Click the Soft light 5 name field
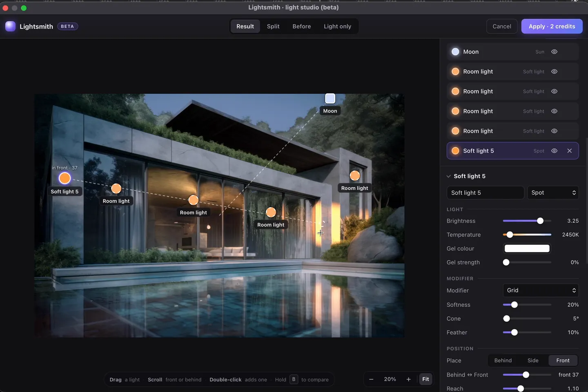Image resolution: width=588 pixels, height=392 pixels. [485, 193]
